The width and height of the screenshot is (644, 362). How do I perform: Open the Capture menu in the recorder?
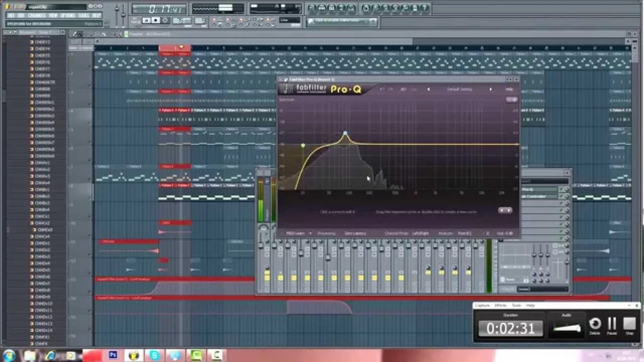click(x=482, y=305)
